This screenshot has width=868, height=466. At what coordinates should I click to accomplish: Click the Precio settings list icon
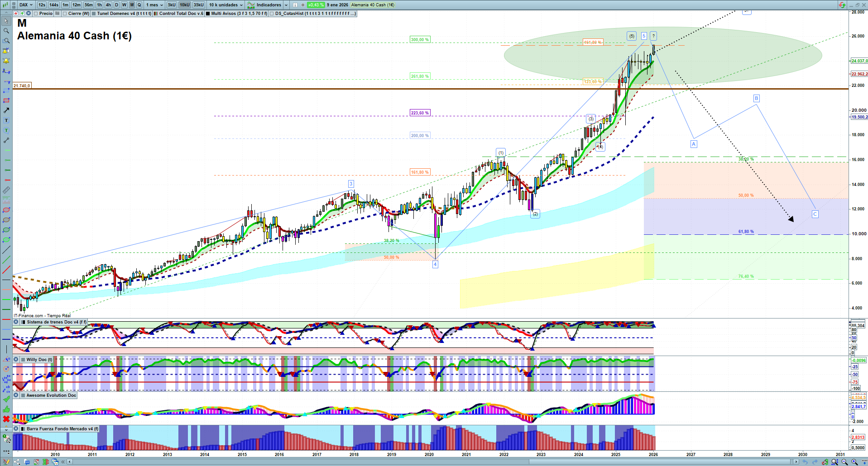(x=58, y=14)
